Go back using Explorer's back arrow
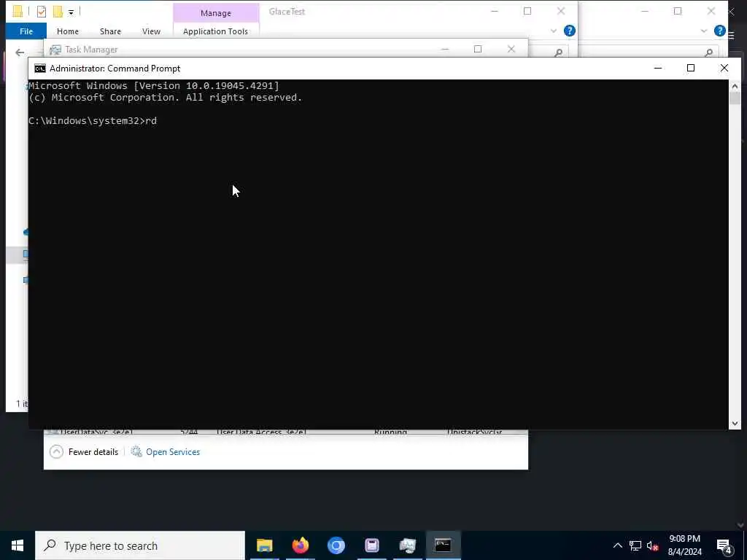 click(20, 52)
